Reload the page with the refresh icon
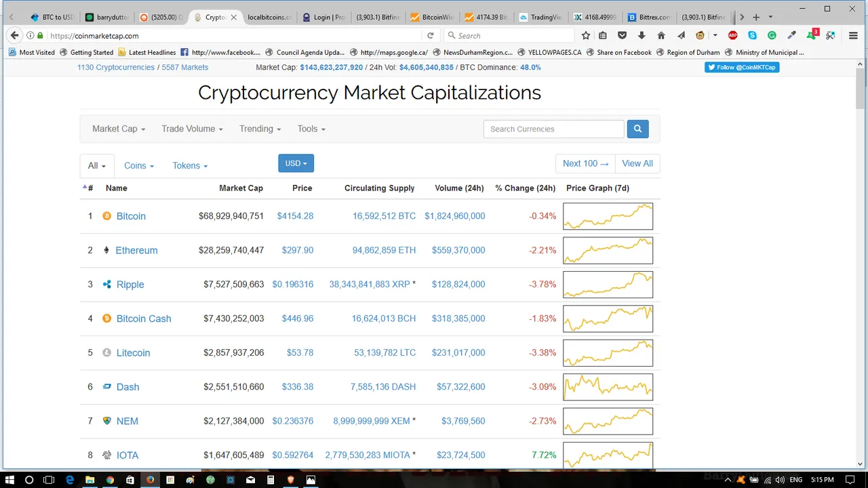868x488 pixels. tap(430, 35)
